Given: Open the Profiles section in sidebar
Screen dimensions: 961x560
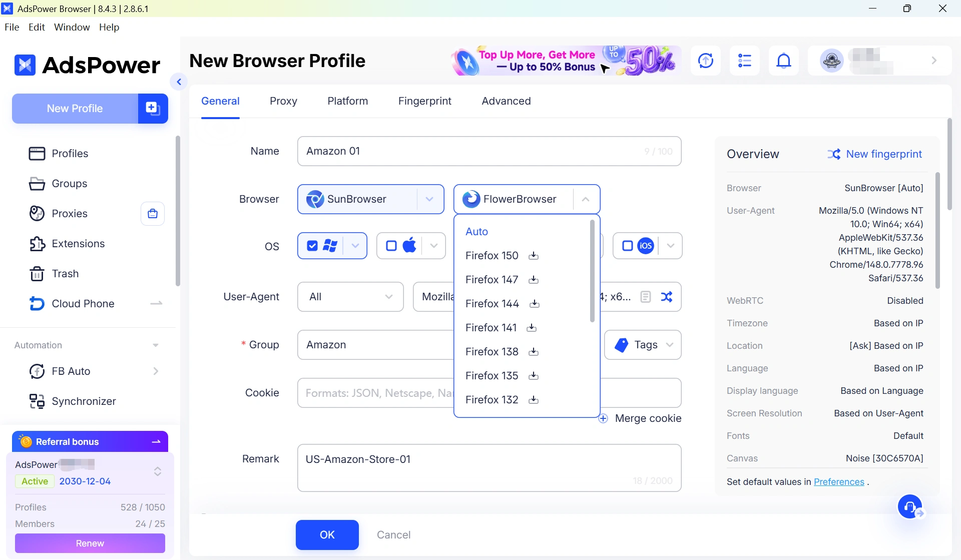Looking at the screenshot, I should click(70, 153).
